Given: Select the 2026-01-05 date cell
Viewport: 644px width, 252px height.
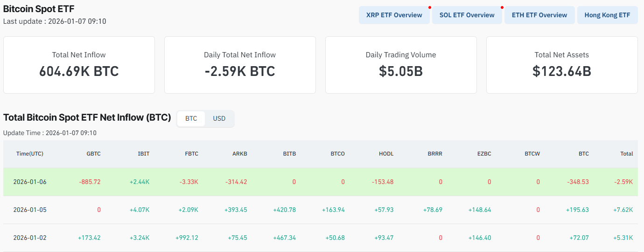Looking at the screenshot, I should click(x=30, y=210).
